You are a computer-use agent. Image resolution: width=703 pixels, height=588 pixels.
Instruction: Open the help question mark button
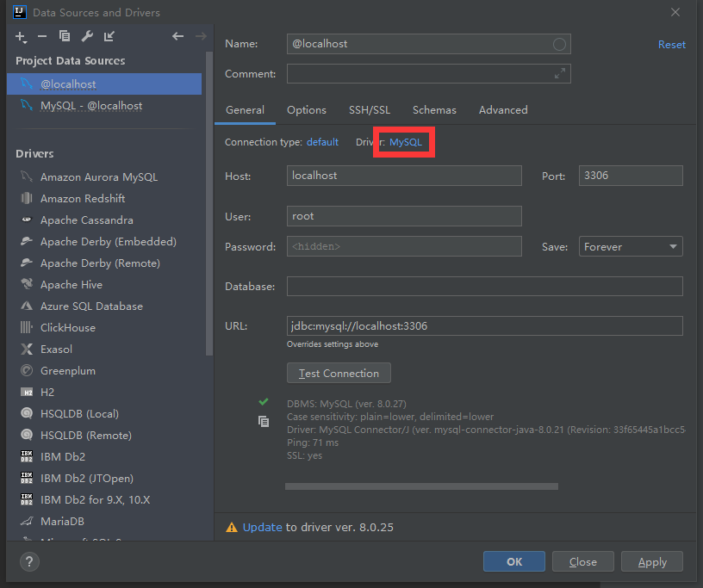(29, 561)
